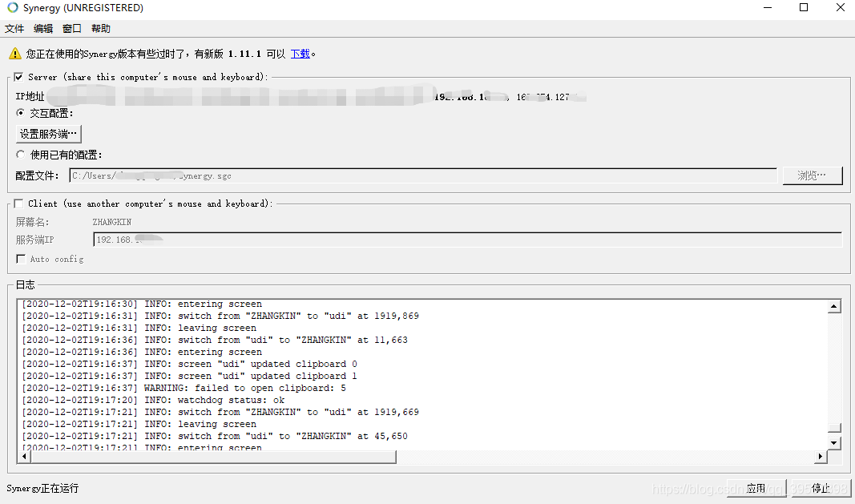855x504 pixels.
Task: Click the yellow warning triangle icon
Action: click(15, 54)
